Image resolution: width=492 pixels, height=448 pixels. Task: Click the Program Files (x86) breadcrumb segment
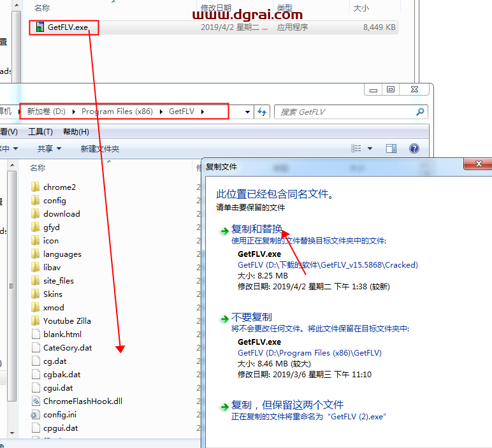117,112
